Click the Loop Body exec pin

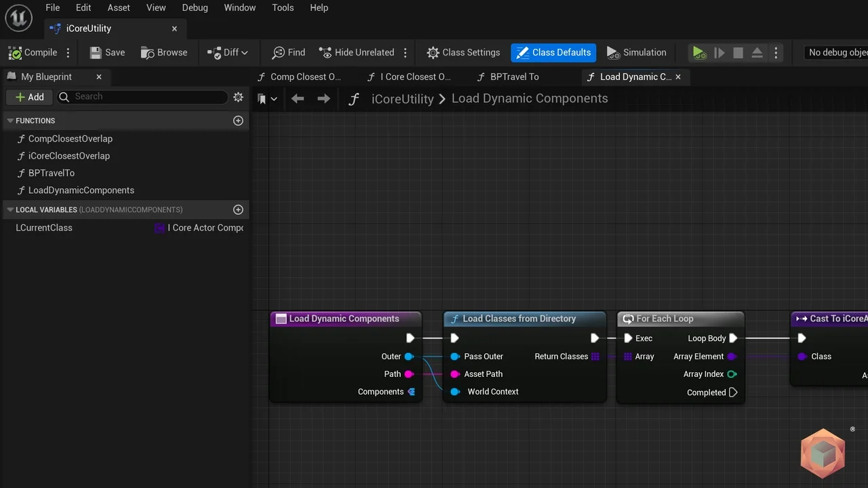click(x=732, y=338)
